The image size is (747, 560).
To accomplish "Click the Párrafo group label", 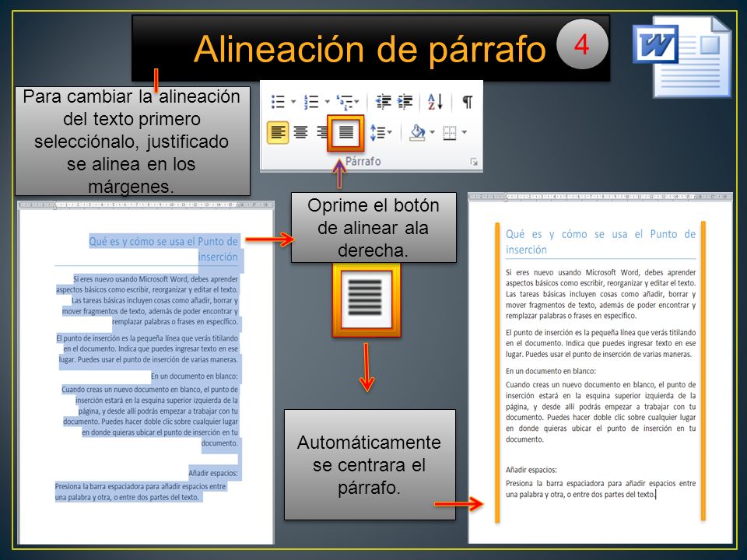I will 363,162.
